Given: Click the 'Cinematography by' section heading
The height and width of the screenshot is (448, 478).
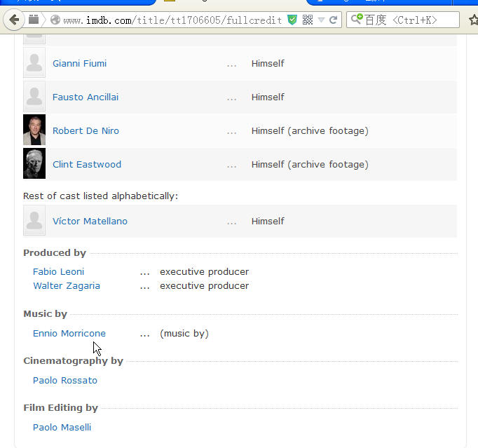Looking at the screenshot, I should pos(73,361).
